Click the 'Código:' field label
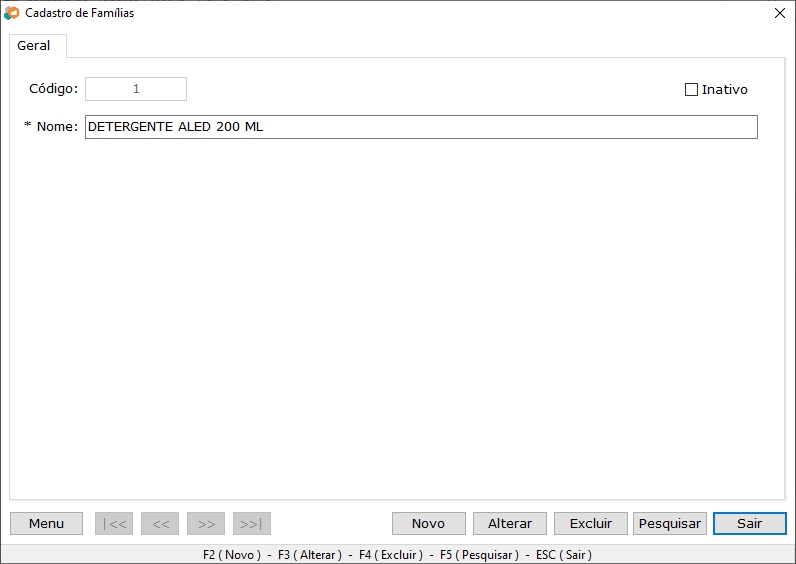 (x=53, y=89)
